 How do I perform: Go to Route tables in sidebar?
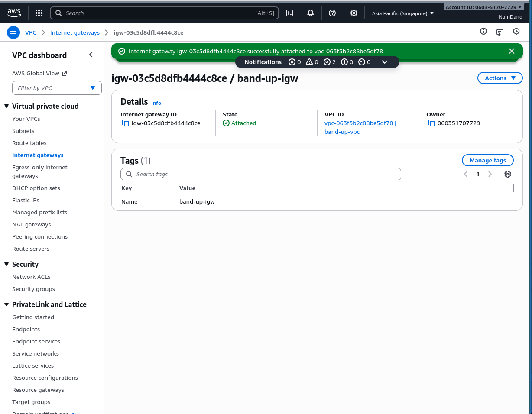point(29,143)
